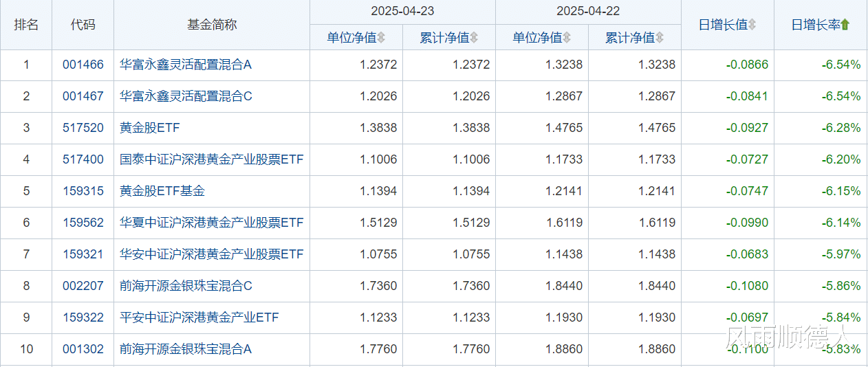Select 日增长值 value -0.0727
868x367 pixels.
click(x=747, y=159)
